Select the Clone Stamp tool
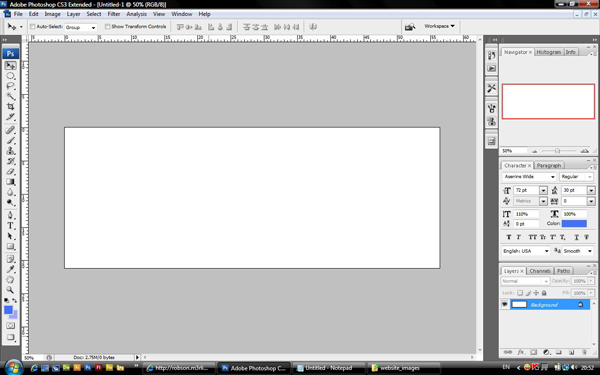This screenshot has height=375, width=600. tap(11, 151)
